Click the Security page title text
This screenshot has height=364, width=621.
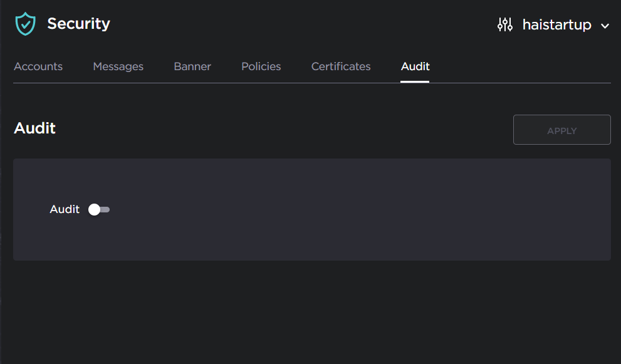(x=78, y=24)
